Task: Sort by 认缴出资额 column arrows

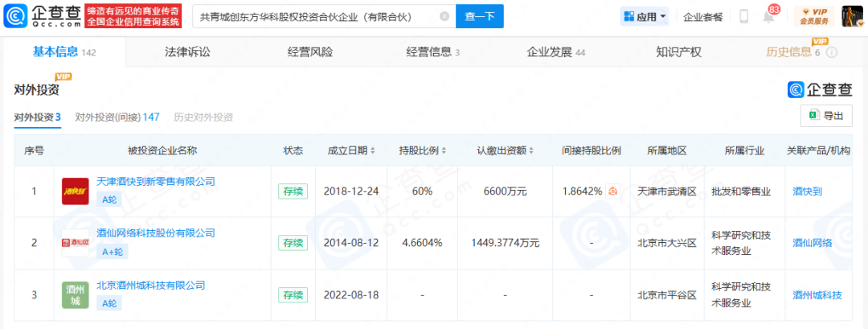Action: pyautogui.click(x=531, y=150)
